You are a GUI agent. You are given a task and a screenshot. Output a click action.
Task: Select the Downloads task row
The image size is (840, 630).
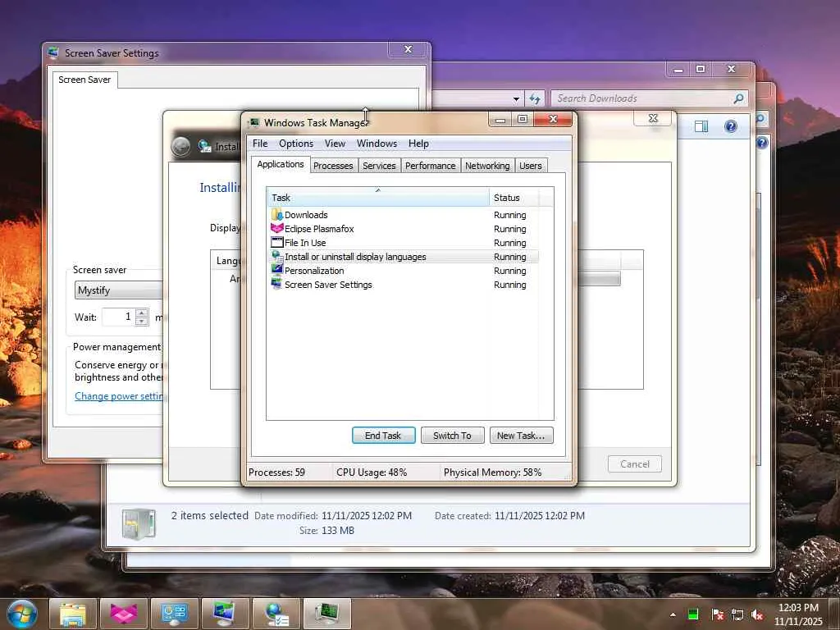pos(403,215)
